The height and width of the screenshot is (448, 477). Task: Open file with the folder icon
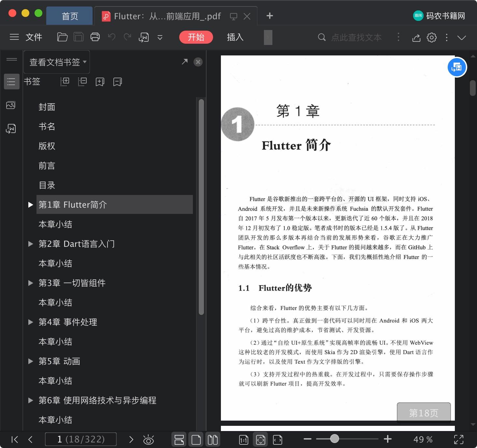pyautogui.click(x=62, y=37)
